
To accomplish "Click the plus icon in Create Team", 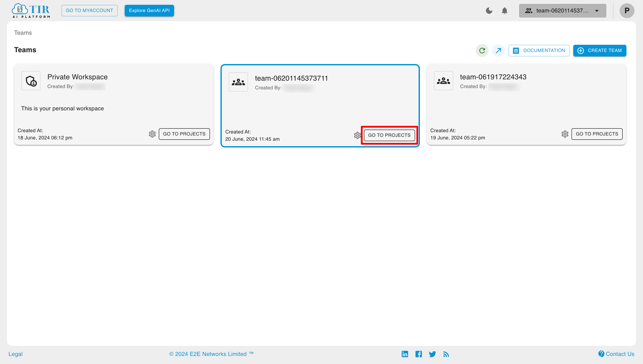I will click(x=580, y=50).
